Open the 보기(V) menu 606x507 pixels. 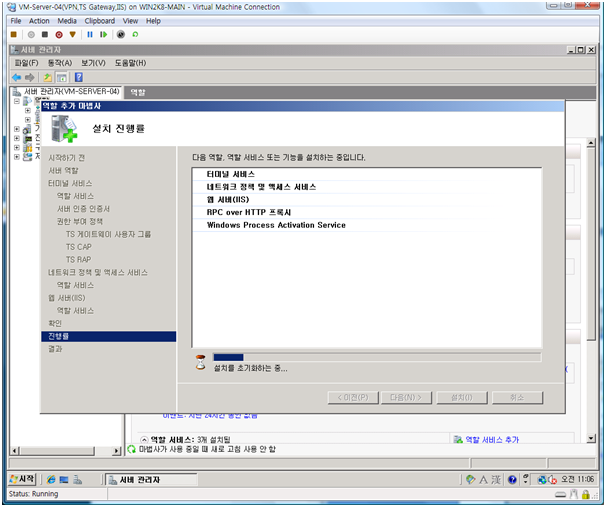point(93,63)
